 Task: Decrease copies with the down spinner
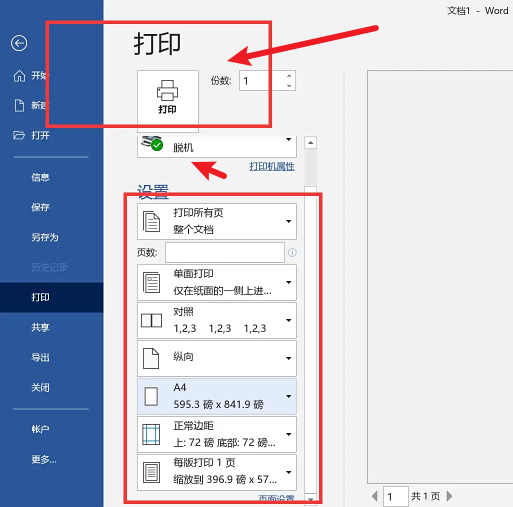point(289,86)
